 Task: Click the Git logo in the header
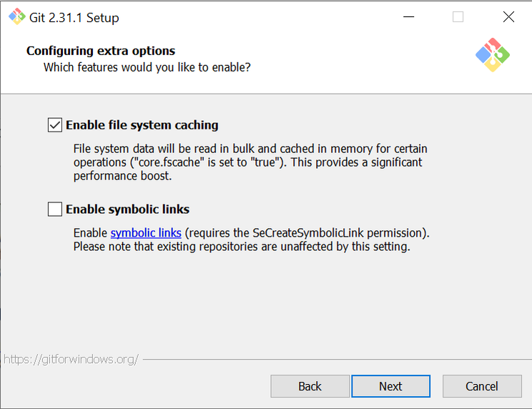pos(493,55)
